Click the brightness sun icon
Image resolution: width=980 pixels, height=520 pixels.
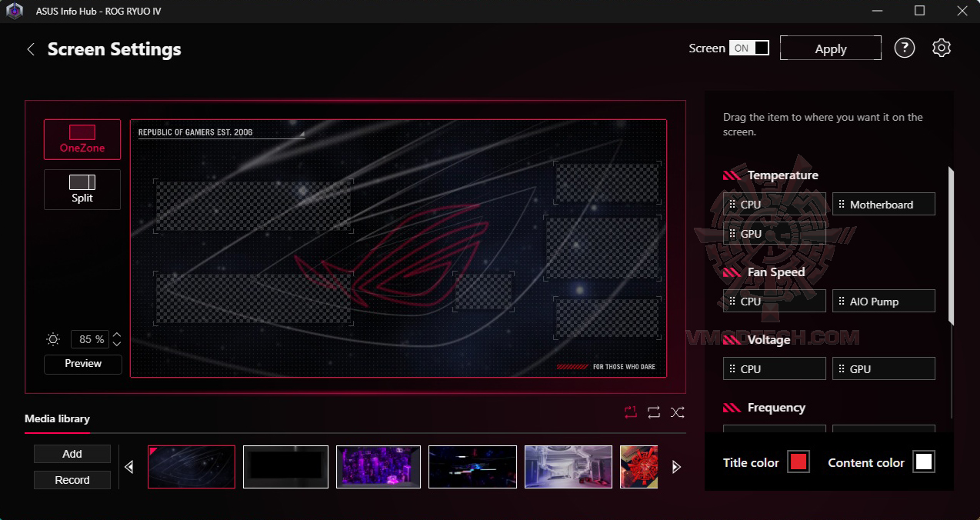(x=53, y=339)
